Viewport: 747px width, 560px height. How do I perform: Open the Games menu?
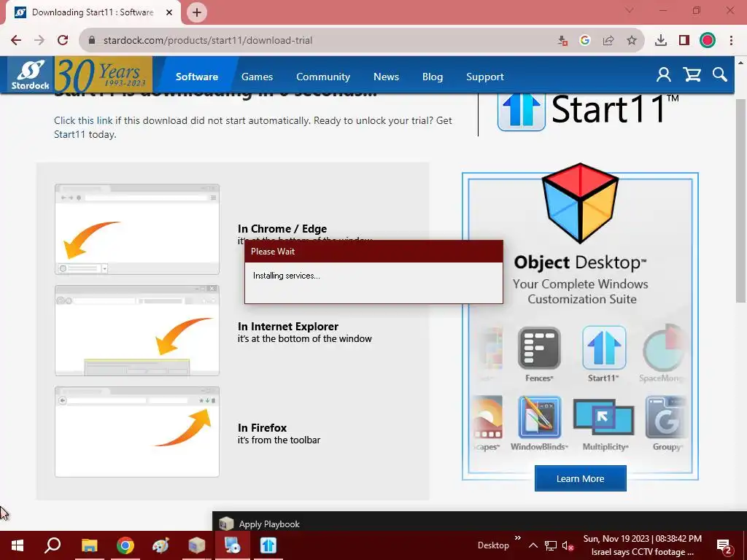257,77
